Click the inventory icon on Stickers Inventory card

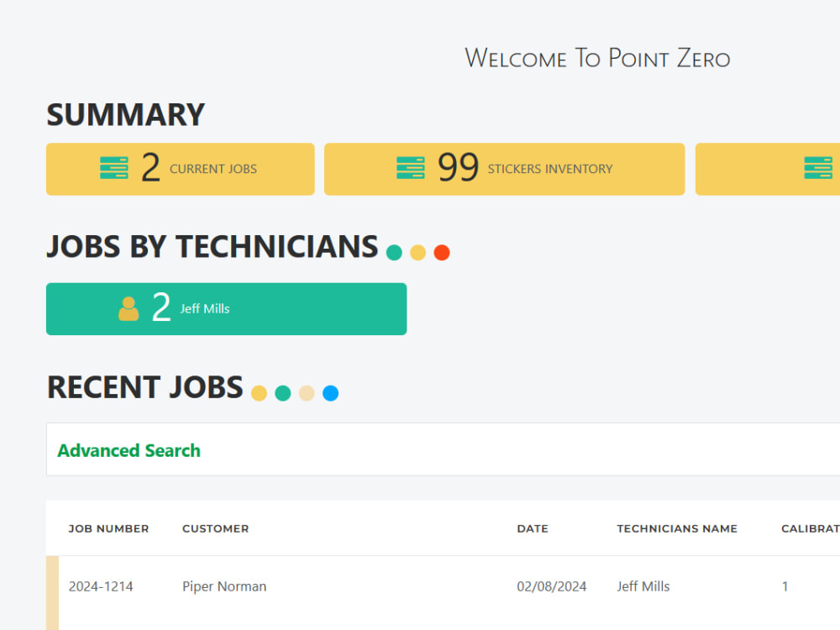[x=411, y=168]
